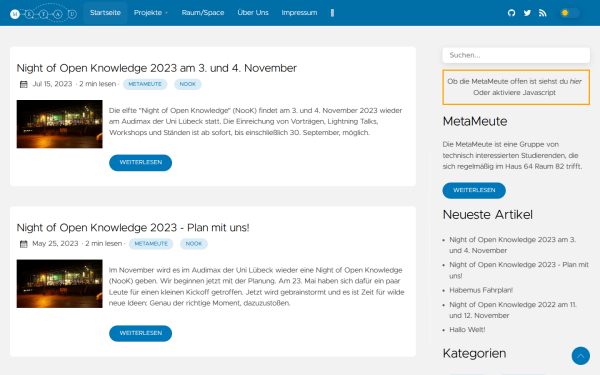Open title 'Night of Open Knowledge 2023 am 3. und 4. November'
This screenshot has width=600, height=375.
(x=157, y=68)
